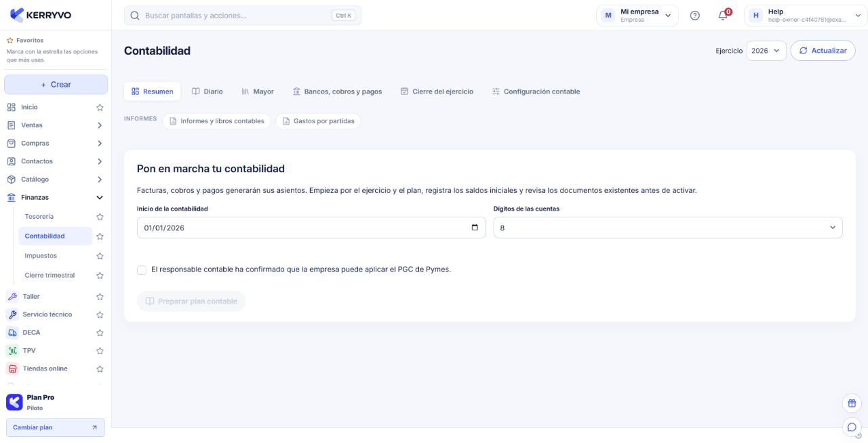Click Preparar plan contable button
This screenshot has width=868, height=443.
[191, 301]
